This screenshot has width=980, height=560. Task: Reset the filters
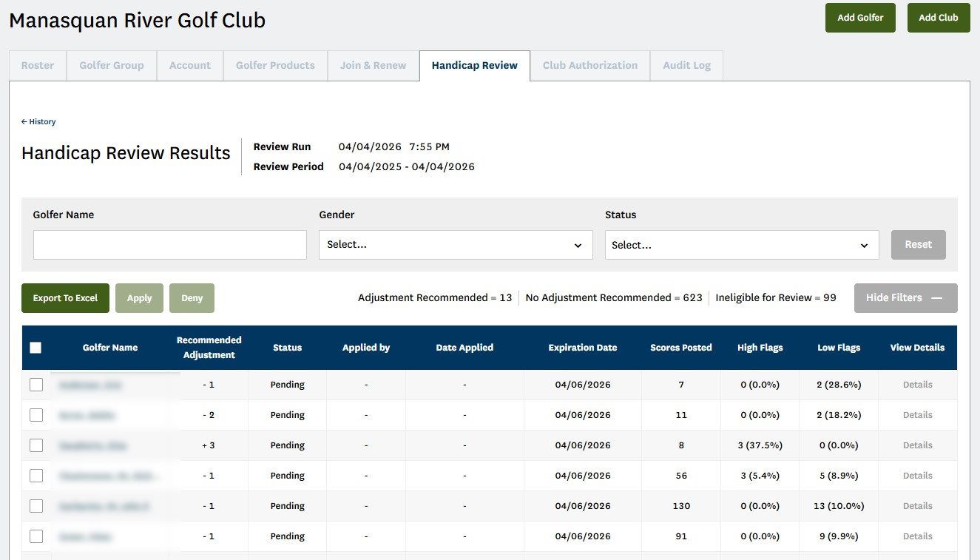[919, 245]
